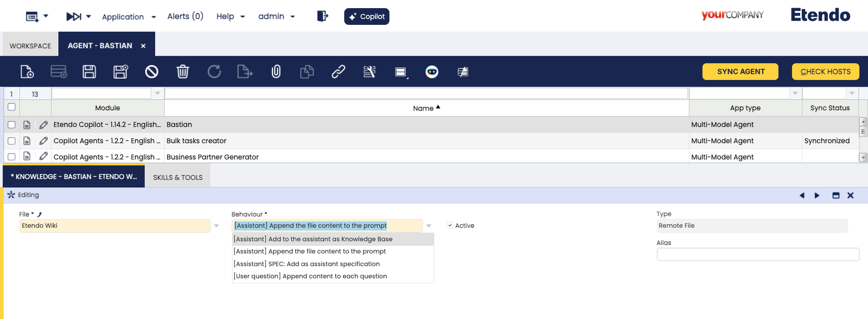Expand the App type filter dropdown
Image resolution: width=868 pixels, height=319 pixels.
point(795,94)
